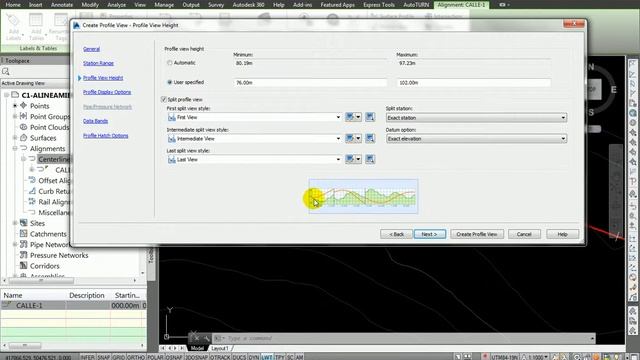
Task: Go to Profile Display Options page
Action: 107,92
